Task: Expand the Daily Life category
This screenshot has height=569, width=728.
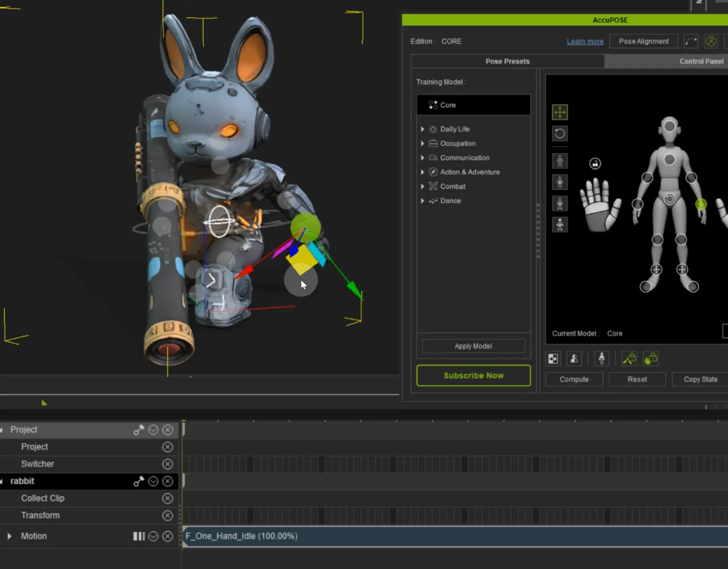Action: (x=423, y=129)
